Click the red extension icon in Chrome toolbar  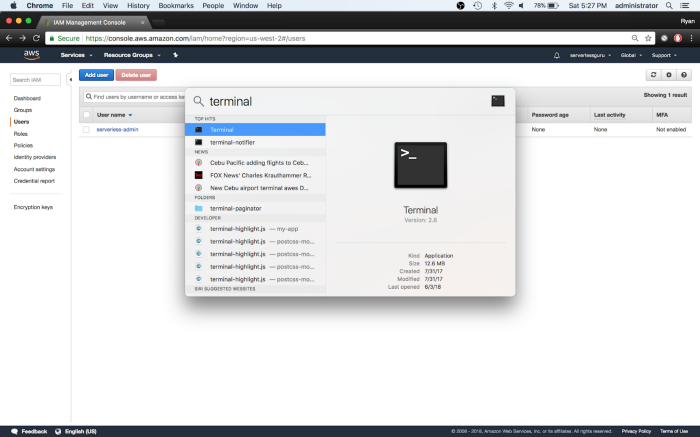tap(678, 38)
